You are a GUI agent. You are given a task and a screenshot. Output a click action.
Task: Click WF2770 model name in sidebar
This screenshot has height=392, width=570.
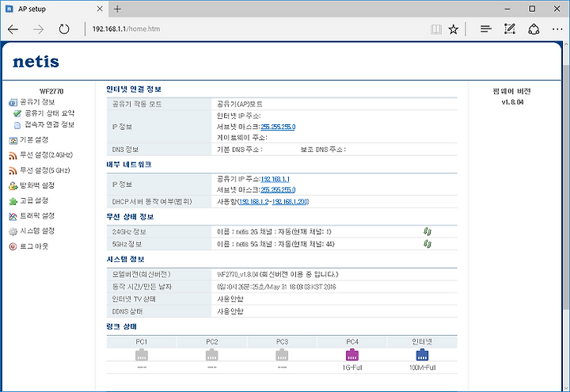[51, 91]
